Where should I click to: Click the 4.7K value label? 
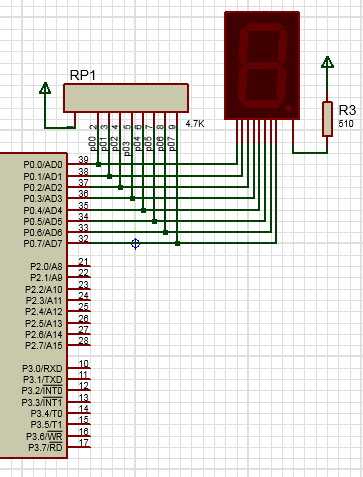click(x=195, y=124)
